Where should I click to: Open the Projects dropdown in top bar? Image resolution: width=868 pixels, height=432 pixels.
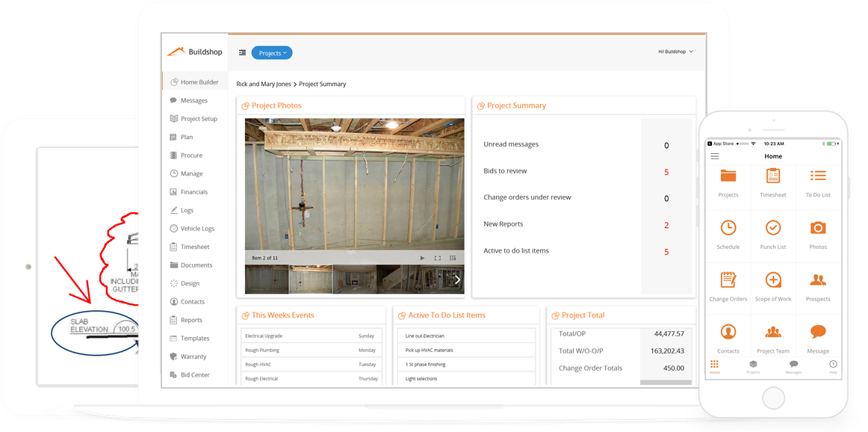[272, 52]
